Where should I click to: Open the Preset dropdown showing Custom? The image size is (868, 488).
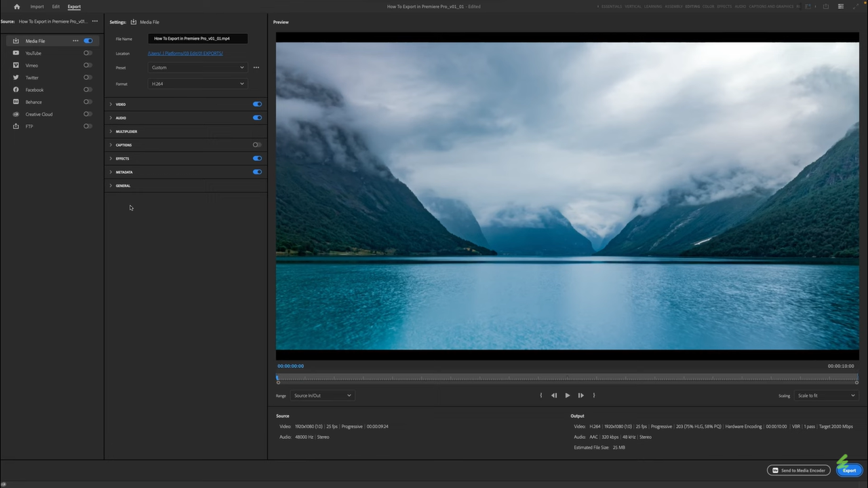point(198,67)
